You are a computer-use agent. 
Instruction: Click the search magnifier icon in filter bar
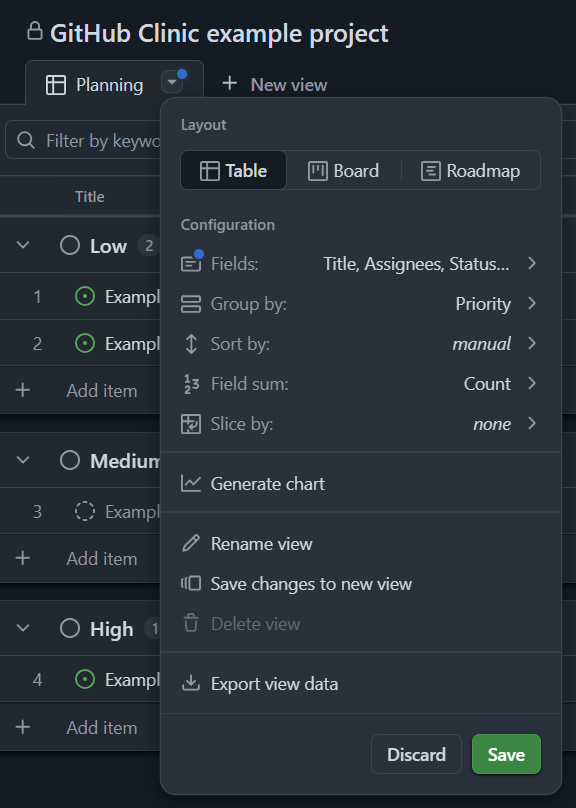(x=26, y=140)
